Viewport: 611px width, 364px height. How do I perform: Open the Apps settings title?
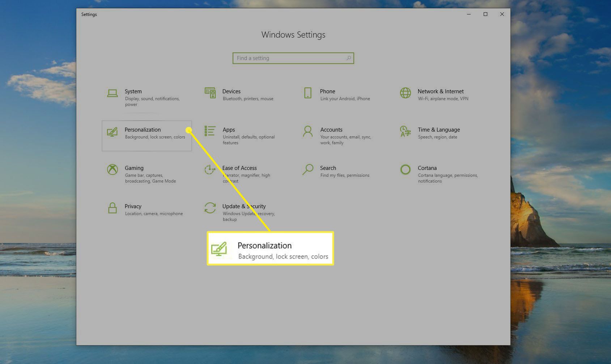coord(229,130)
